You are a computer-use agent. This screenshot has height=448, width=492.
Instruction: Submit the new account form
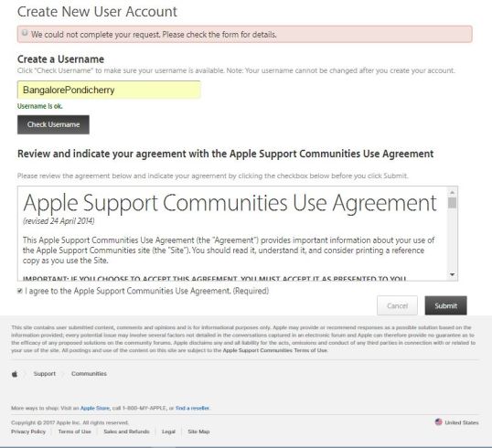[446, 305]
